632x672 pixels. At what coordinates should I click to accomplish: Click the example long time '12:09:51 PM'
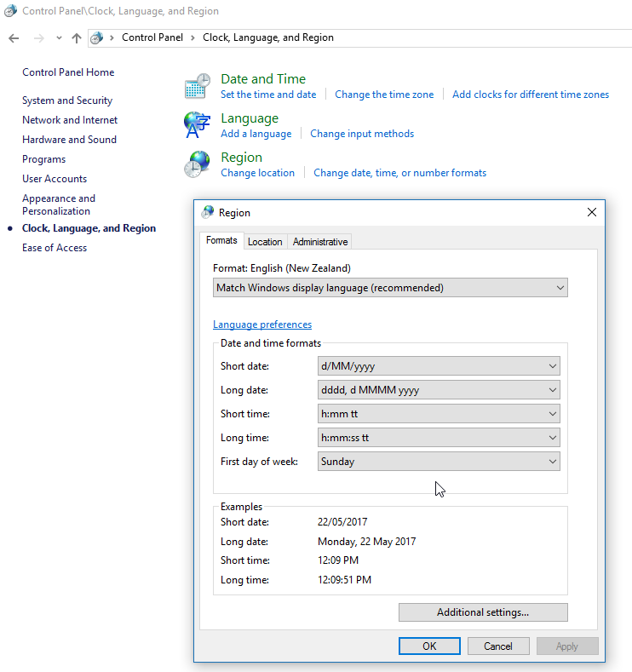tap(344, 580)
